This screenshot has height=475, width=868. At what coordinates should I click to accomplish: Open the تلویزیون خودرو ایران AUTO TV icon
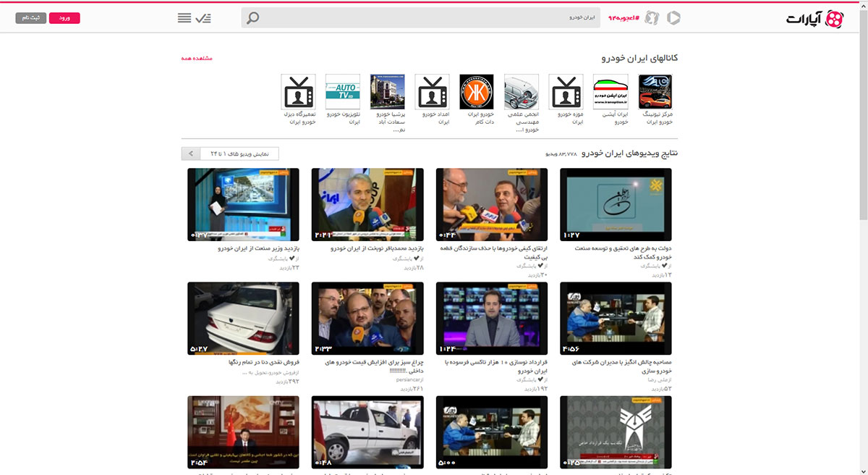click(343, 92)
